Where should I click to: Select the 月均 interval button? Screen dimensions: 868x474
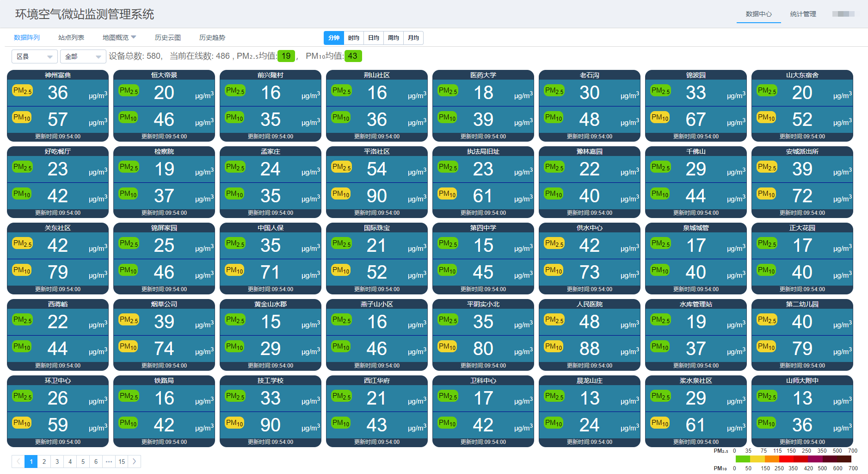(x=413, y=38)
